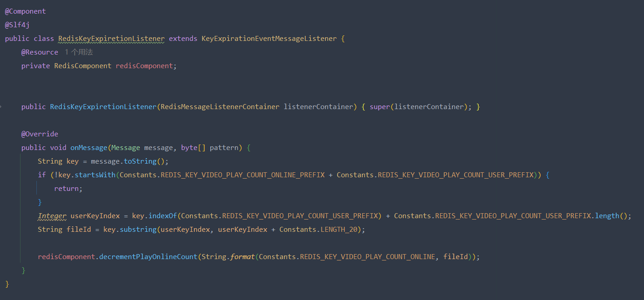Click the class keyword
The width and height of the screenshot is (644, 300).
pyautogui.click(x=44, y=39)
